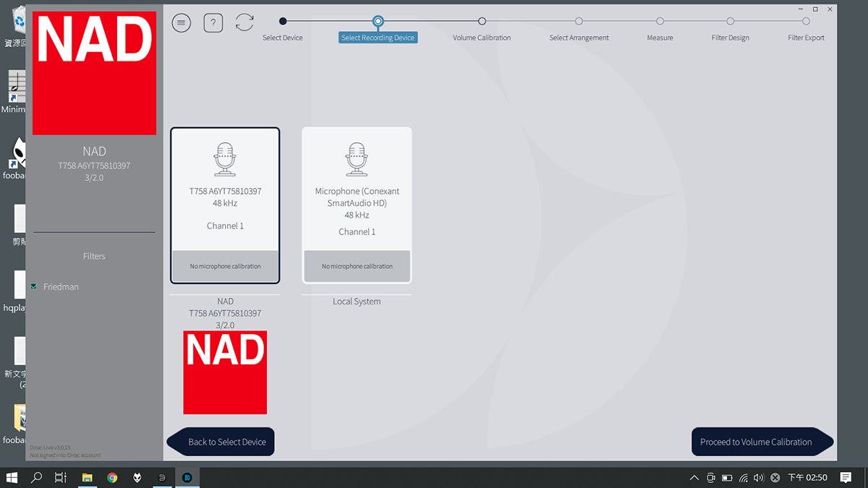This screenshot has height=488, width=868.
Task: Click the Filters heading in sidebar
Action: [94, 256]
